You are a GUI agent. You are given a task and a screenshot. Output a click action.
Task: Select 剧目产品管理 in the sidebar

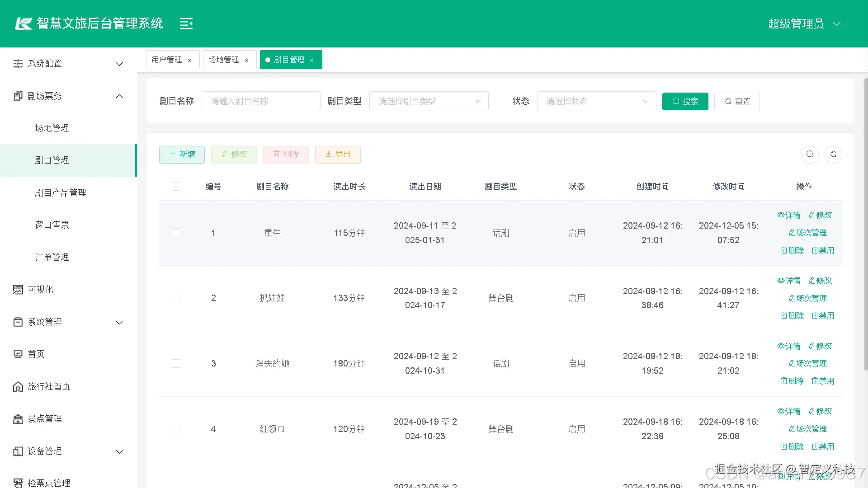coord(61,193)
